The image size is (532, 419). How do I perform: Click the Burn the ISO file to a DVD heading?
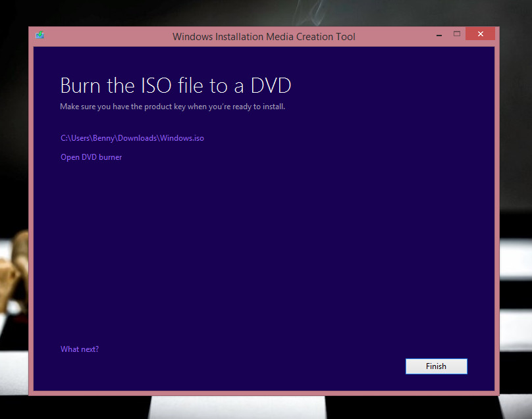176,85
